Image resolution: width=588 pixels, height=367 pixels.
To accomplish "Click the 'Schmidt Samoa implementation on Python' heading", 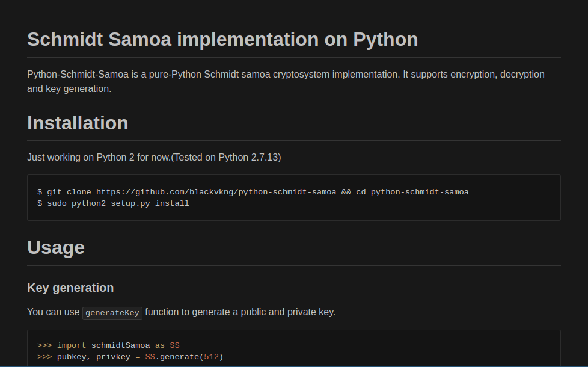I will pos(222,39).
